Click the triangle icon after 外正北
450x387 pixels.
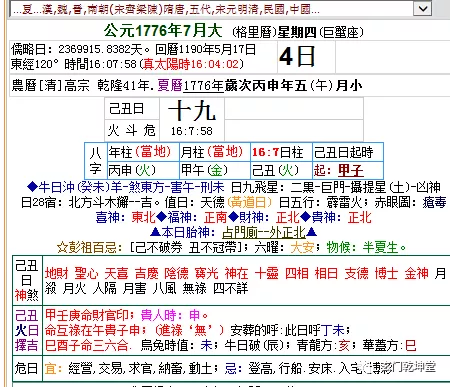click(311, 232)
